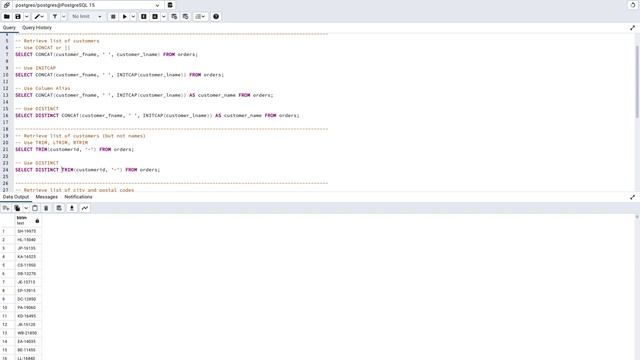Open query tool help
This screenshot has height=360, width=640.
pyautogui.click(x=216, y=17)
